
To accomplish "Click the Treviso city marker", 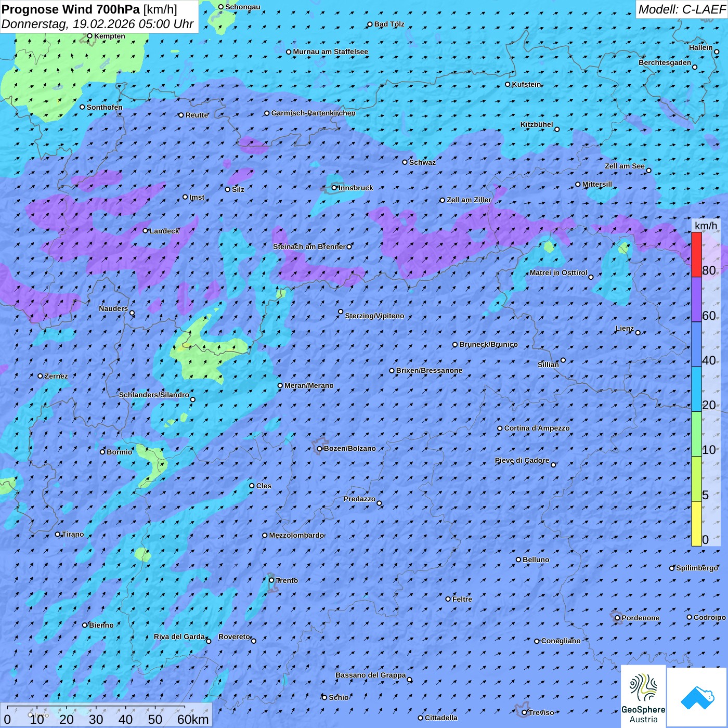I will coord(525,713).
